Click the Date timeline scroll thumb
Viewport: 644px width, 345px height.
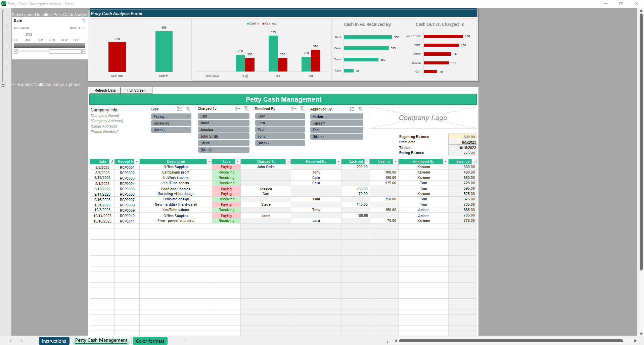65,52
